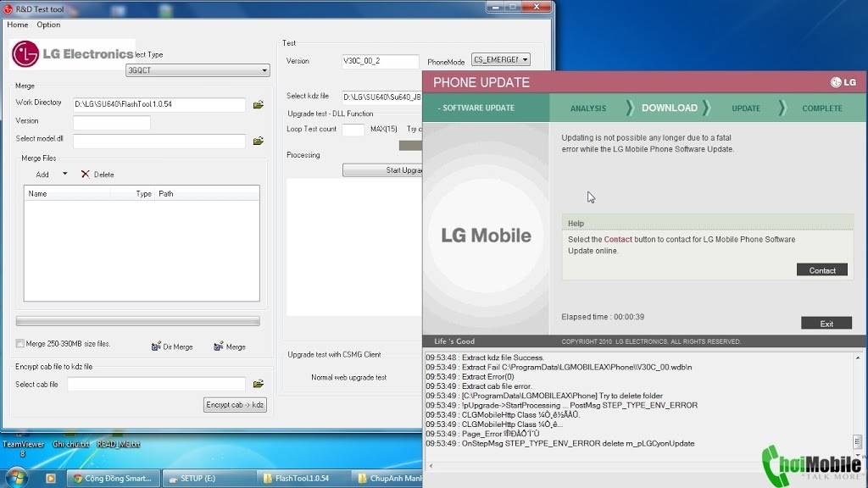Click the Type column header
The width and height of the screenshot is (868, 488).
(133, 194)
